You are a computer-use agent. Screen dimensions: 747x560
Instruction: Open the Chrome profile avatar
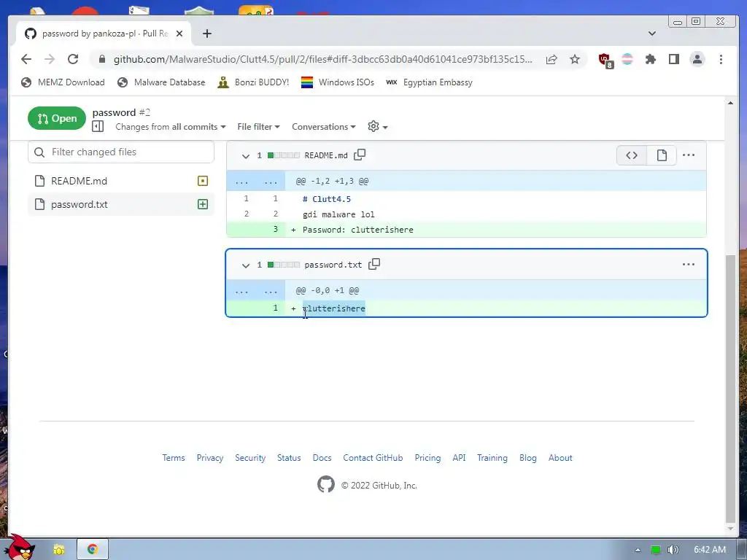pos(697,59)
